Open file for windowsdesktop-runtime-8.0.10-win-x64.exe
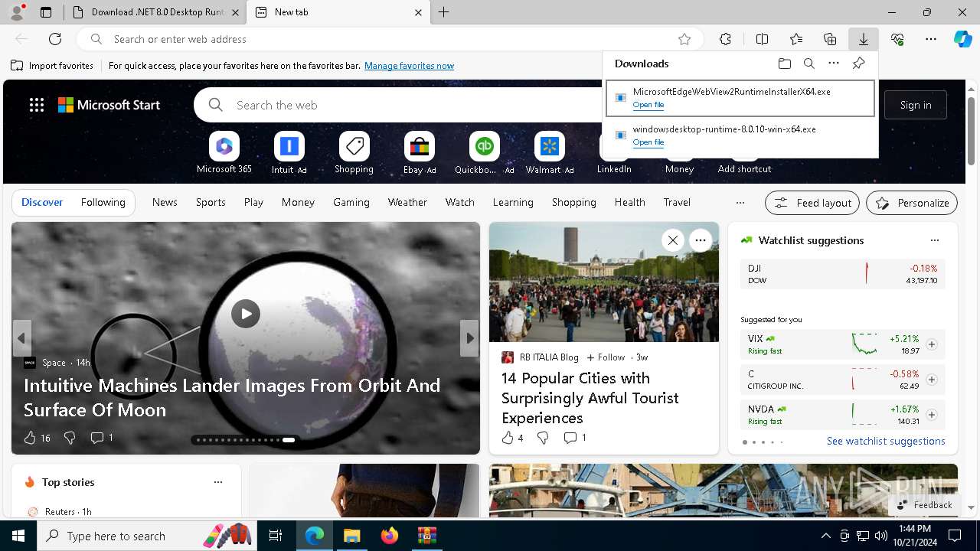The width and height of the screenshot is (980, 551). (x=648, y=142)
